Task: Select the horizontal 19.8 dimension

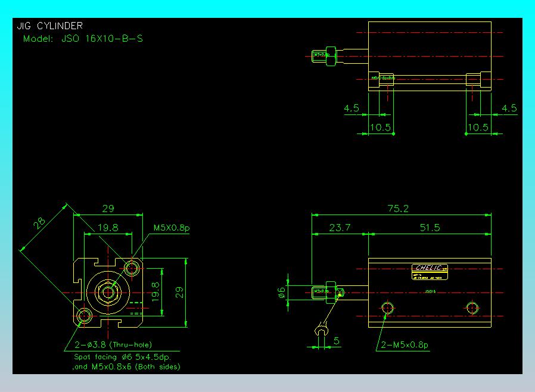Action: pyautogui.click(x=108, y=228)
